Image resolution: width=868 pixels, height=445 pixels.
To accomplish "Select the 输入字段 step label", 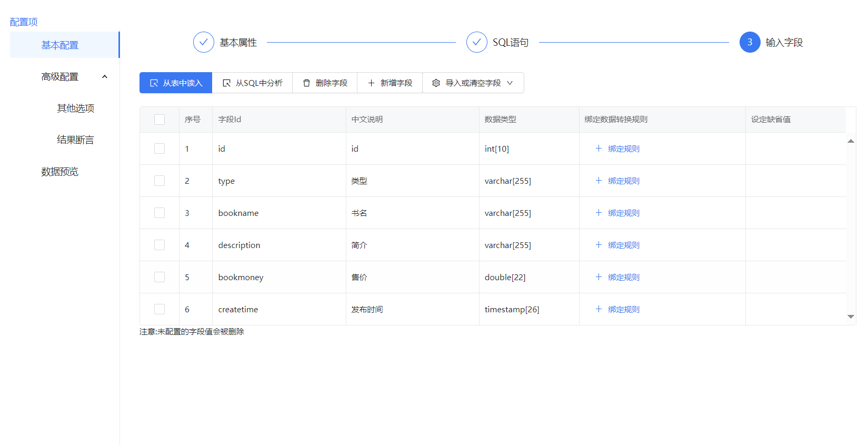I will [x=784, y=42].
